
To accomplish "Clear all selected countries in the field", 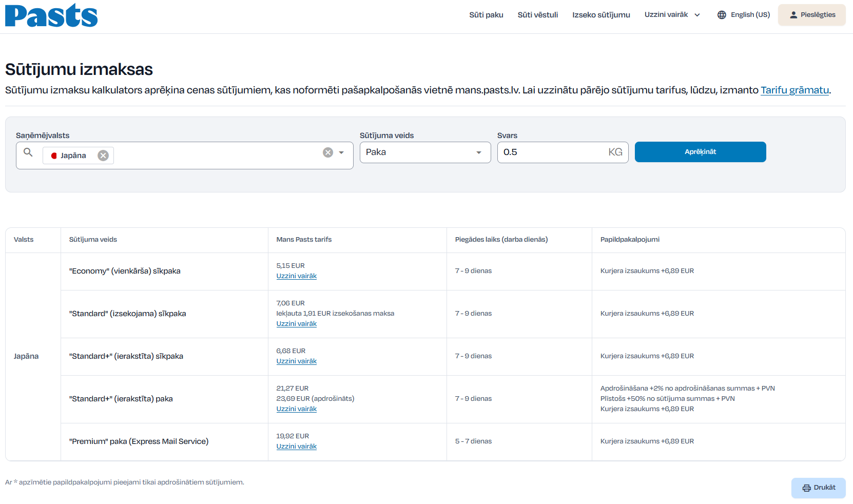I will [x=328, y=152].
